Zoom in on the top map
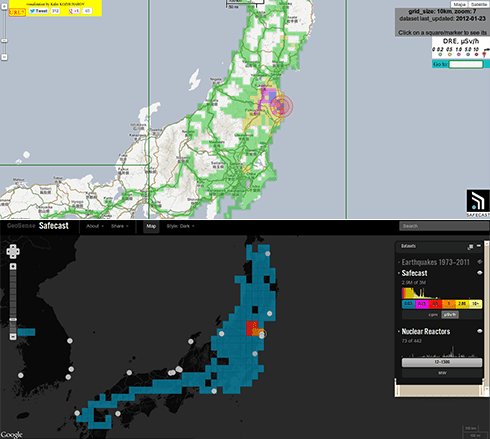Viewport: 490px width, 439px height. click(x=4, y=7)
